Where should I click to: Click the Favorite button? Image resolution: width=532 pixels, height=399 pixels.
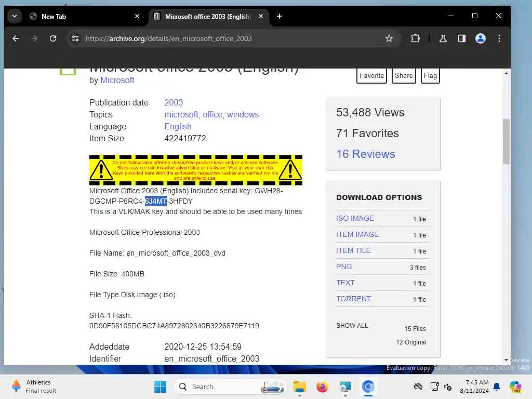click(x=371, y=76)
